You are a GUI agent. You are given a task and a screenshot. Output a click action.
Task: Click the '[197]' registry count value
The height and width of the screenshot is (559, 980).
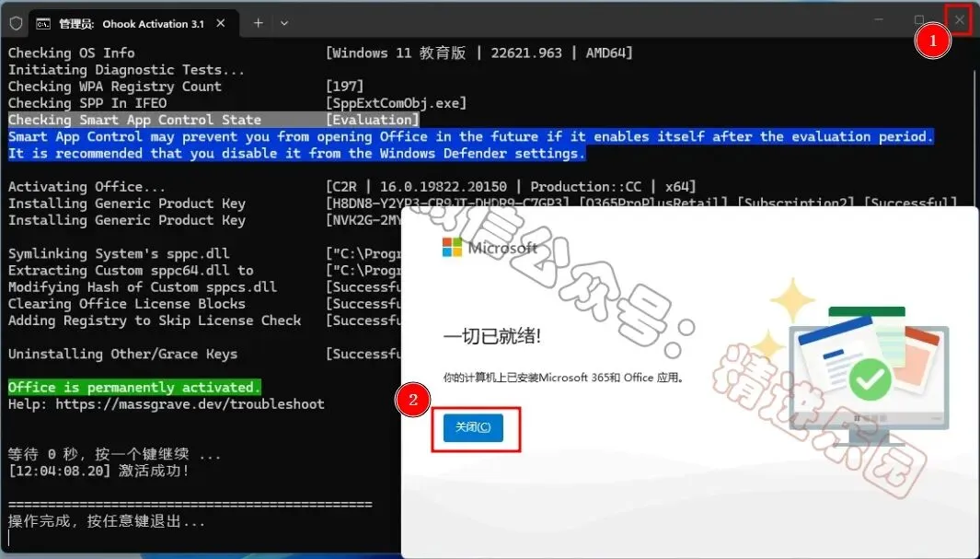pos(344,87)
